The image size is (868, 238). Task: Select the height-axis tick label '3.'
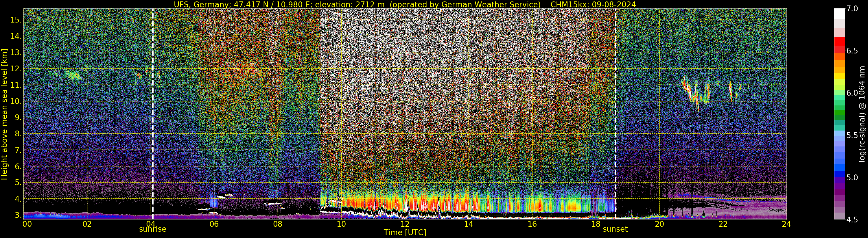18,215
